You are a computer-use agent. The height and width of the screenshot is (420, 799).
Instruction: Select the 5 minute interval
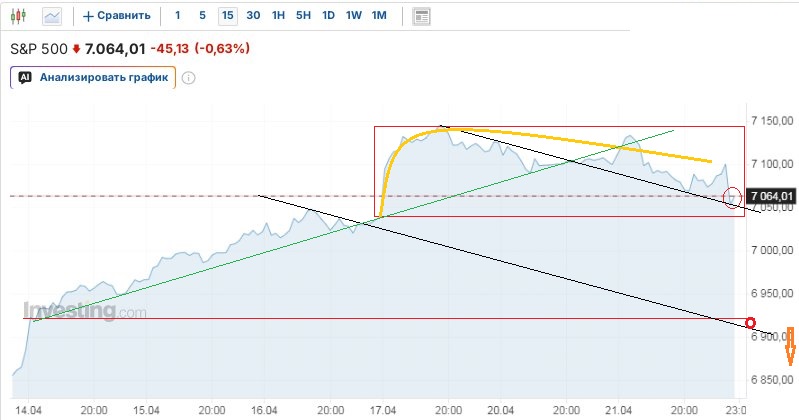tap(202, 16)
